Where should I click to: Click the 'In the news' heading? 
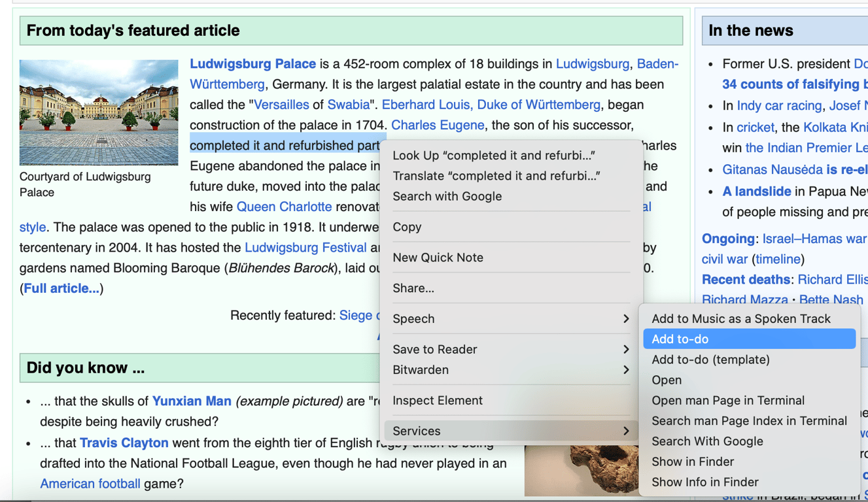click(751, 31)
